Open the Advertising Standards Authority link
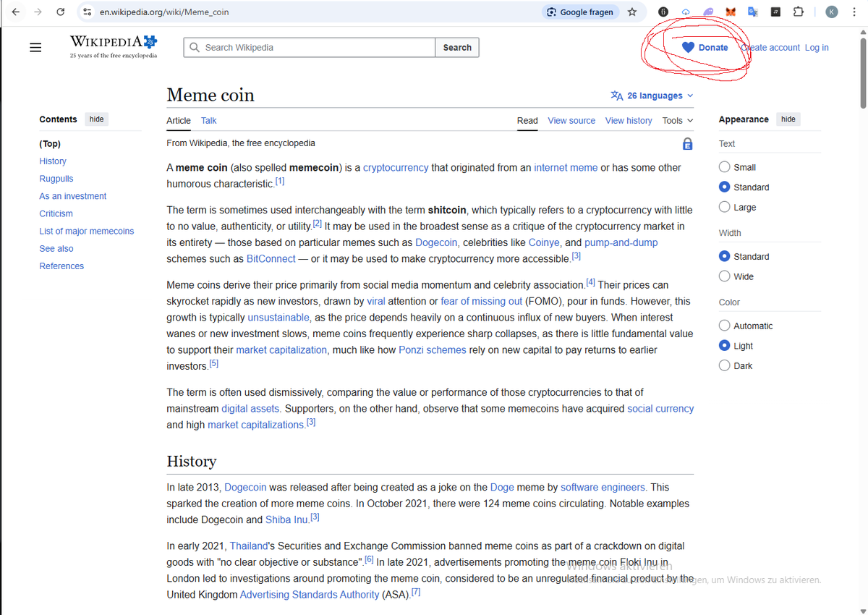The image size is (868, 615). (x=310, y=595)
